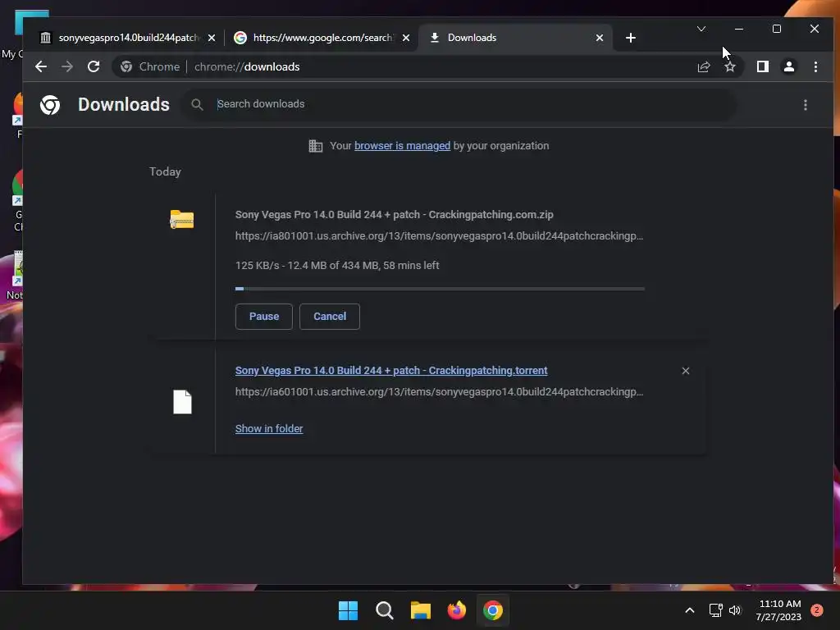Click the torrent download source URL
The width and height of the screenshot is (840, 630).
tap(439, 391)
